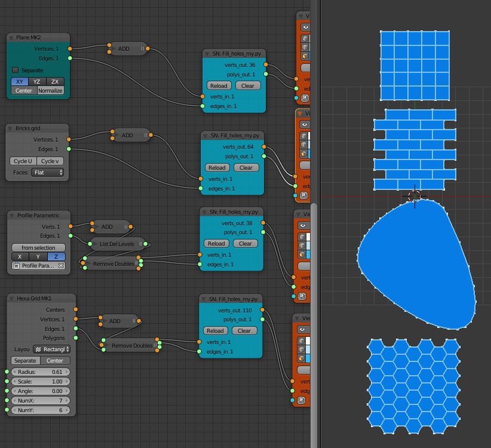
Task: Select collapsed List Del Levels node
Action: 117,244
